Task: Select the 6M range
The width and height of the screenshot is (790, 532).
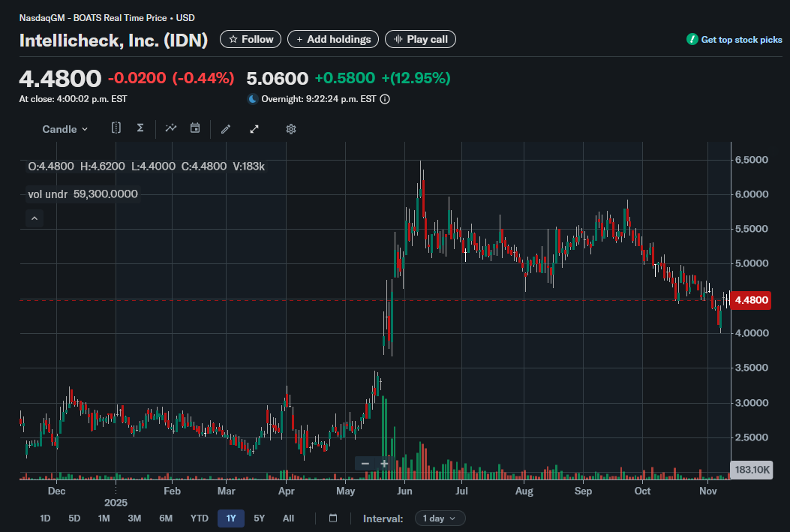Action: click(166, 518)
